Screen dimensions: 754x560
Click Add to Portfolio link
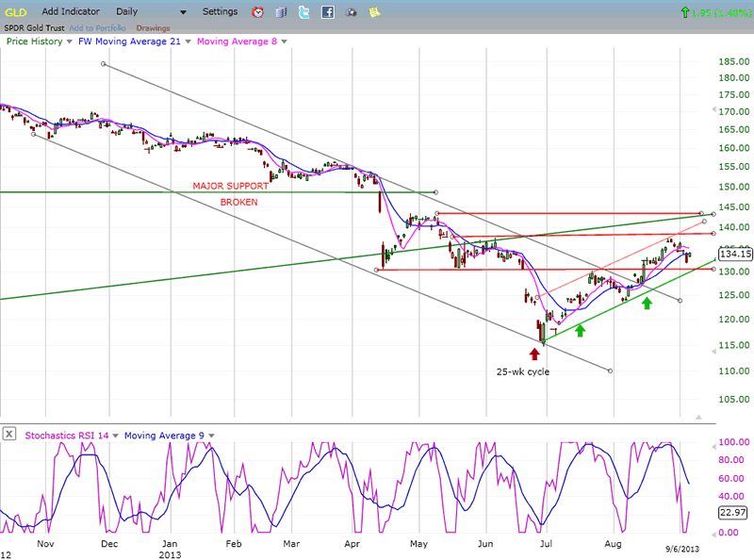point(100,28)
